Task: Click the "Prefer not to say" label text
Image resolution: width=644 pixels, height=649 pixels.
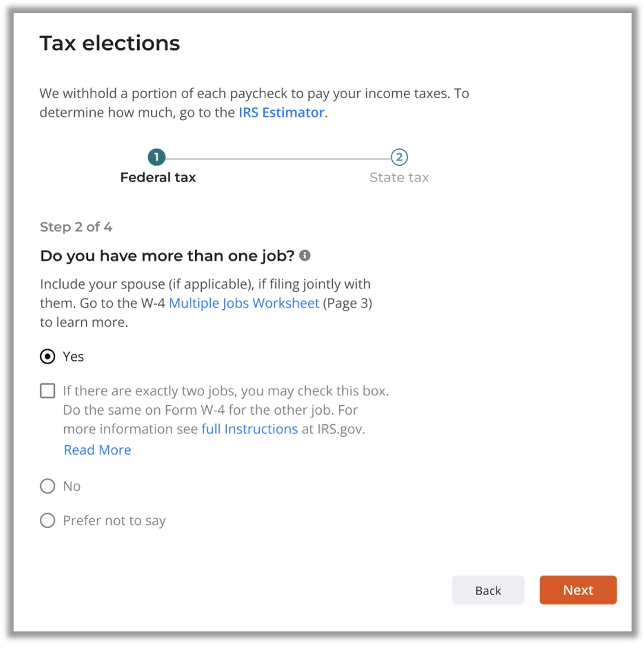Action: 115,521
